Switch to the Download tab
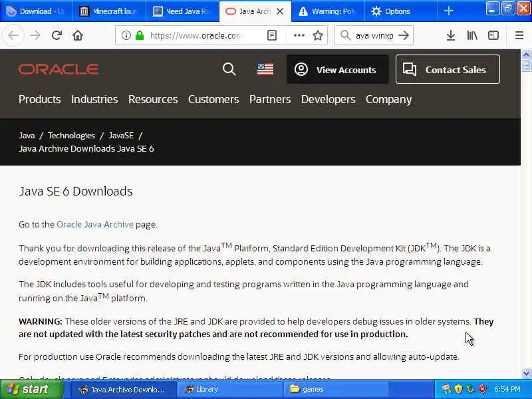Viewport: 532px width, 399px height. [36, 11]
